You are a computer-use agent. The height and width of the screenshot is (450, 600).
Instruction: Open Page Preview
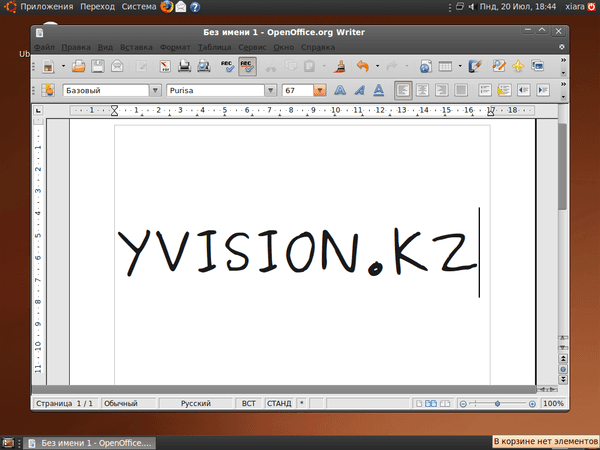(x=204, y=66)
